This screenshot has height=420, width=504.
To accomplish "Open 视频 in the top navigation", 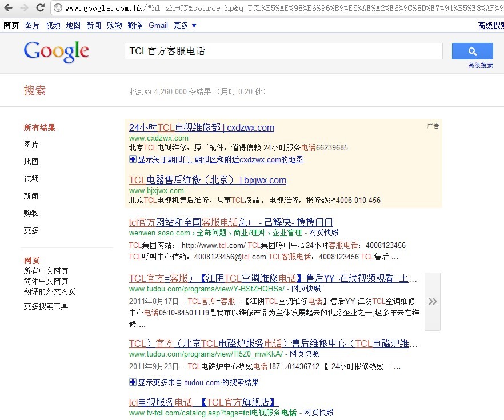I will pos(53,25).
